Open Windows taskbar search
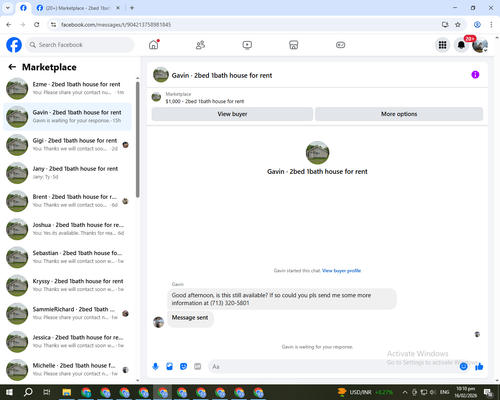500x400 pixels. (x=28, y=392)
